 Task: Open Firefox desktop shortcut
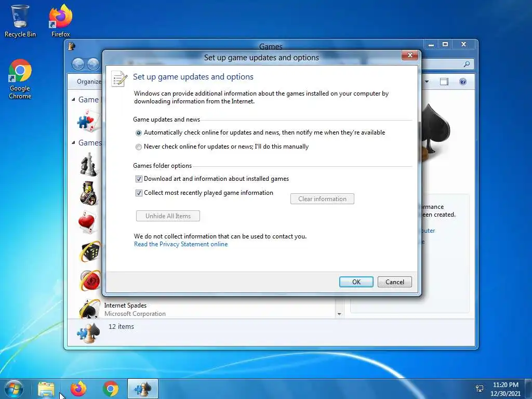click(61, 21)
